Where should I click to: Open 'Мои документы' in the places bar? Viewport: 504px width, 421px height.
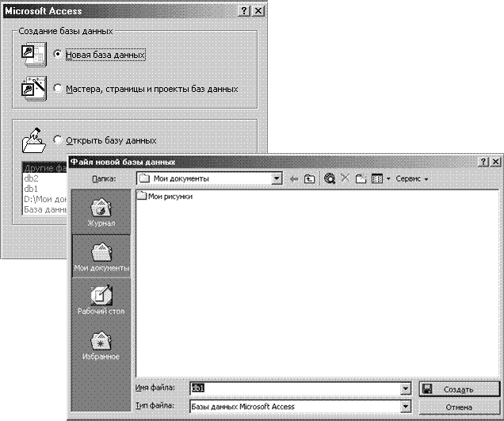pos(101,256)
